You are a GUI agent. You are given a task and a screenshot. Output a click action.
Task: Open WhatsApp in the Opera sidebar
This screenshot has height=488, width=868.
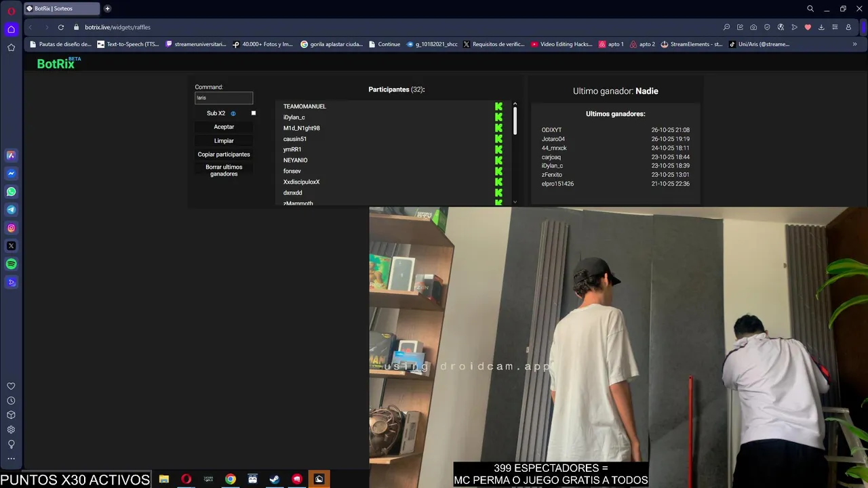pos(11,192)
